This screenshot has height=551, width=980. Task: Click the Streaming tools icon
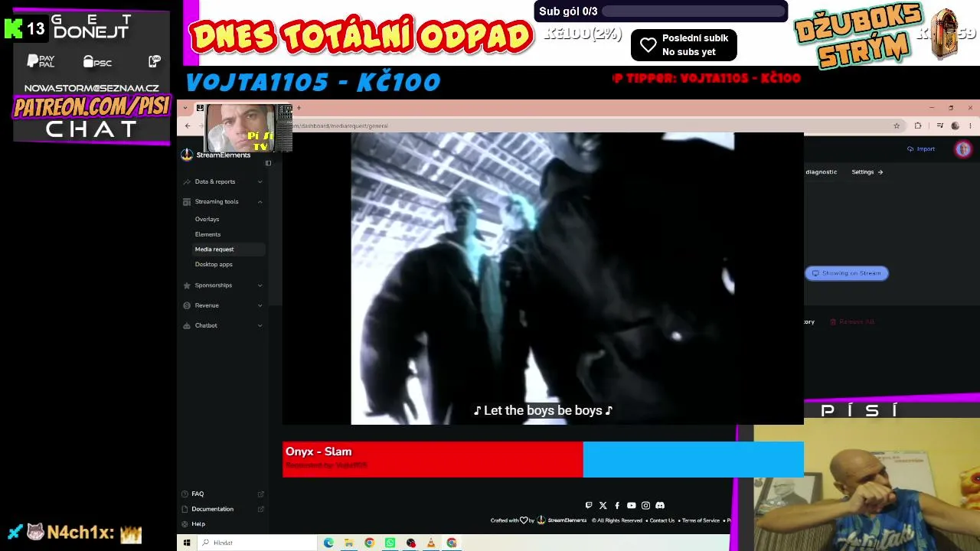[187, 202]
